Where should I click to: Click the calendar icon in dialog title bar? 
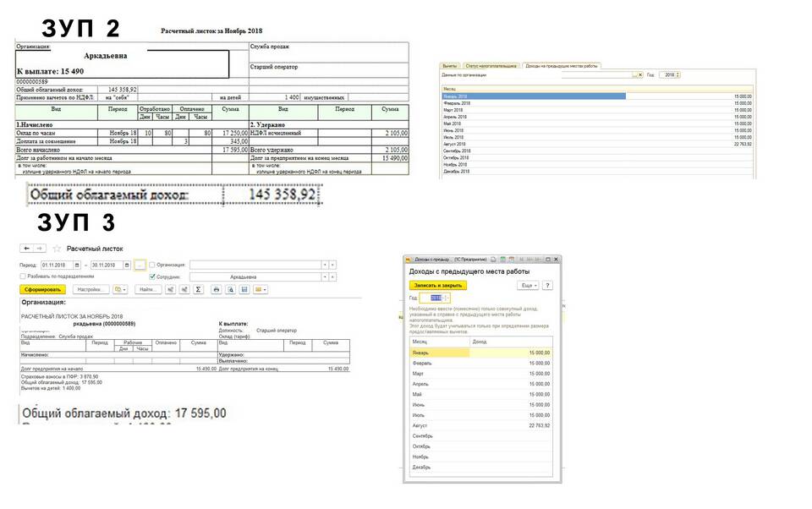(511, 259)
